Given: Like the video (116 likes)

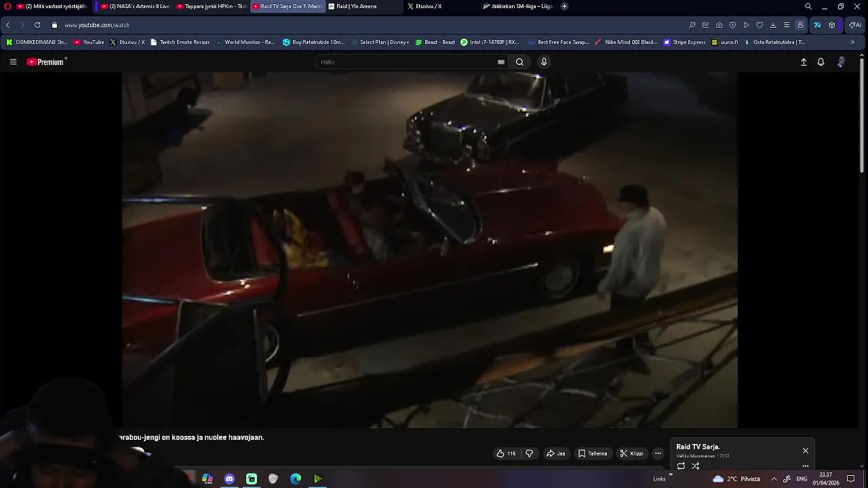Looking at the screenshot, I should [506, 453].
